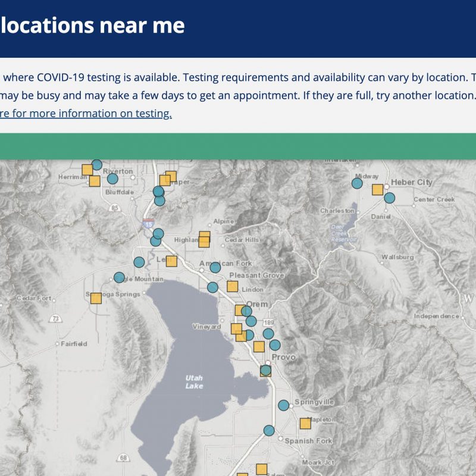Select the teal circle marker at Springville
Screen dimensions: 476x476
(x=284, y=405)
